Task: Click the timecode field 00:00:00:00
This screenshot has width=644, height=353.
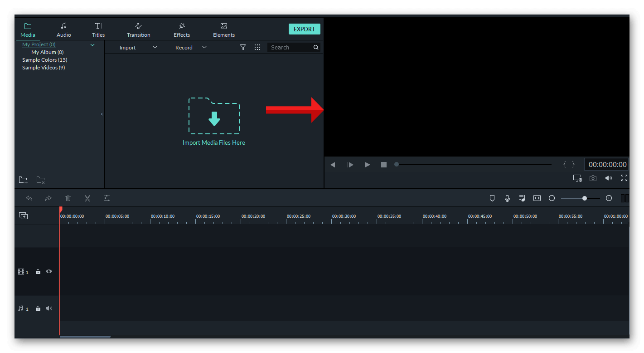Action: tap(607, 164)
